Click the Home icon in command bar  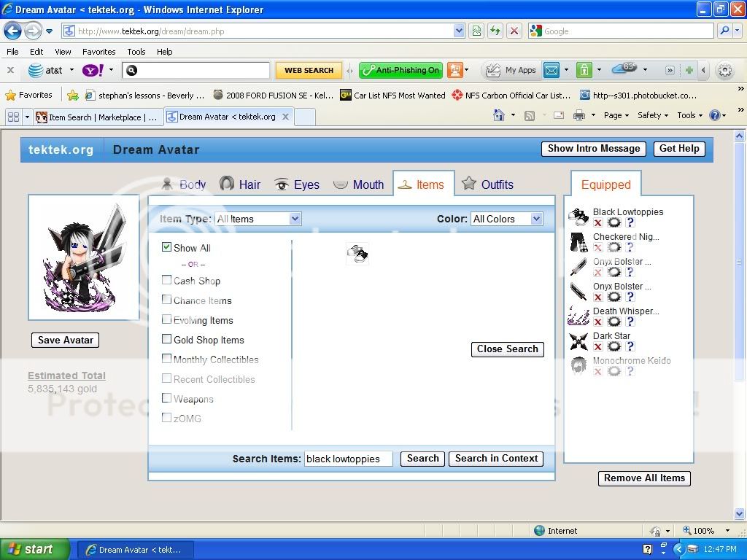tap(499, 115)
